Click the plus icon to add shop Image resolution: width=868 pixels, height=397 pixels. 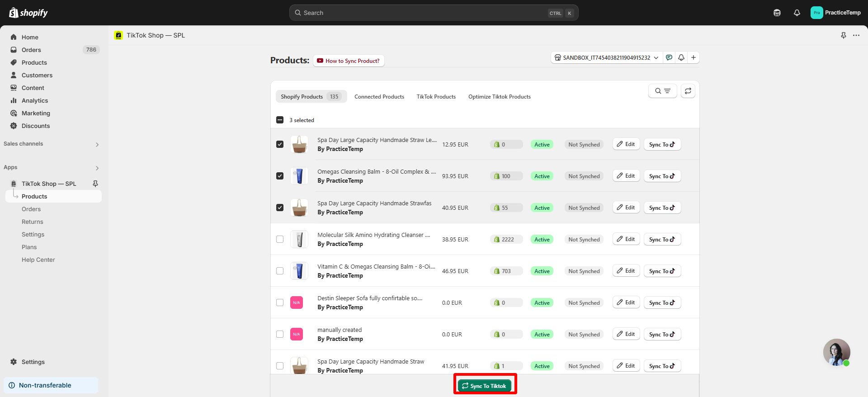[693, 57]
